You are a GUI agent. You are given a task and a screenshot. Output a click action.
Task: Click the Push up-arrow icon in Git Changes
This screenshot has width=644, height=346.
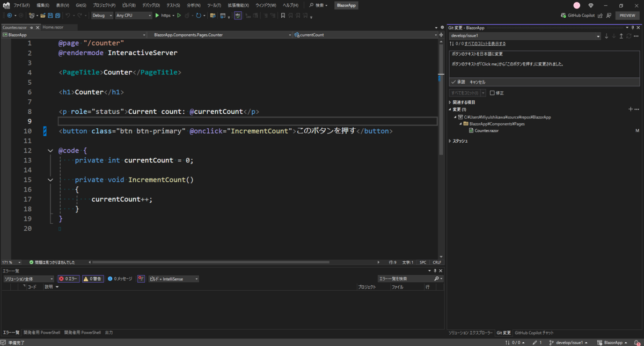pyautogui.click(x=621, y=36)
